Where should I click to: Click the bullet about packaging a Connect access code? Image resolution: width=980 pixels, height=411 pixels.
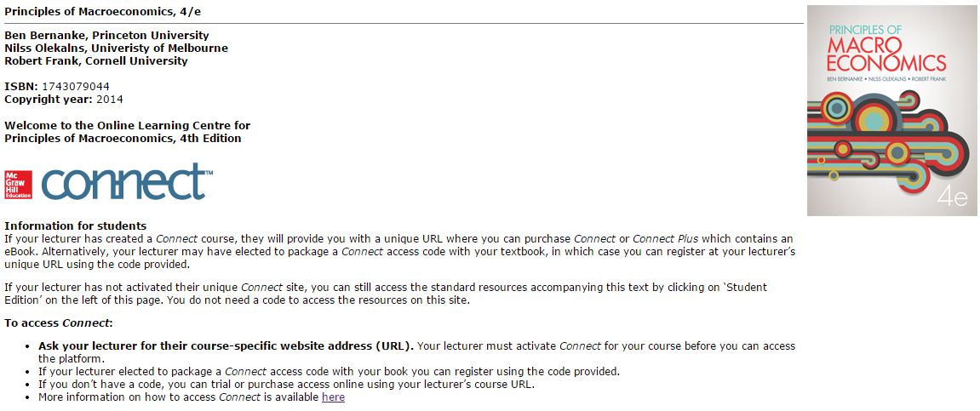point(329,372)
